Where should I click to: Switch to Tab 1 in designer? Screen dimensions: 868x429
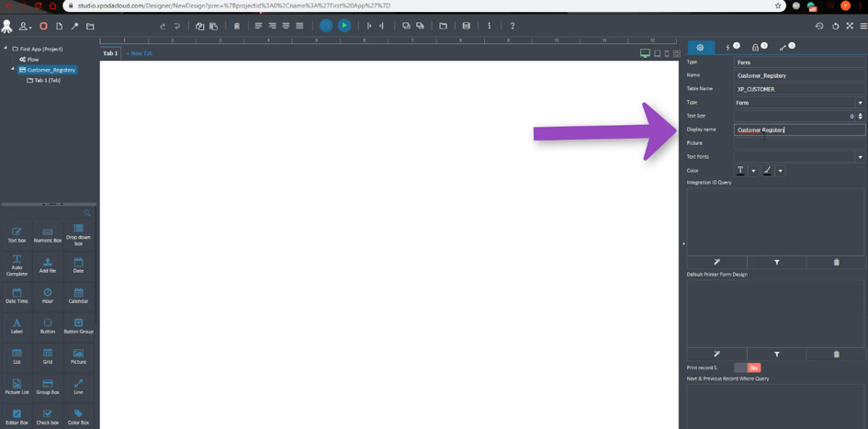[x=110, y=53]
